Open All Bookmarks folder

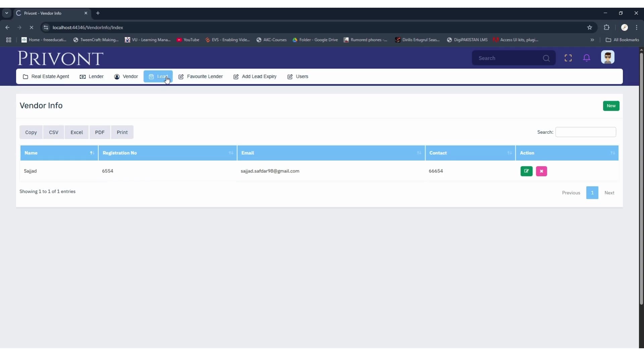click(x=622, y=40)
